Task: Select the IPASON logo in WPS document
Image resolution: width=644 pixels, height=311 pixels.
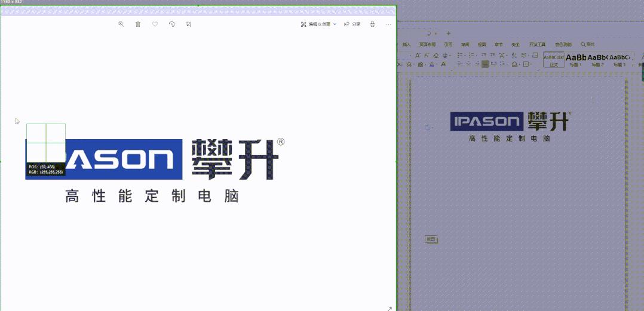Action: [x=487, y=121]
